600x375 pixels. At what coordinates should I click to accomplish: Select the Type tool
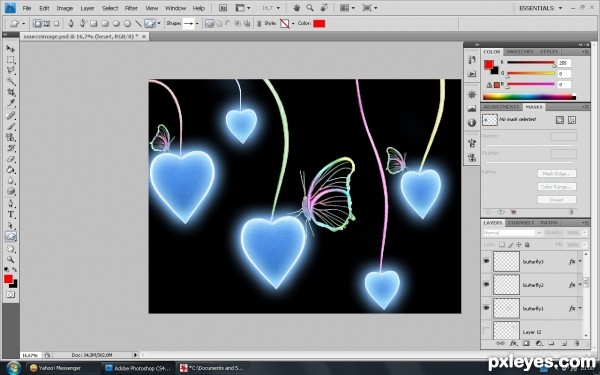(10, 215)
